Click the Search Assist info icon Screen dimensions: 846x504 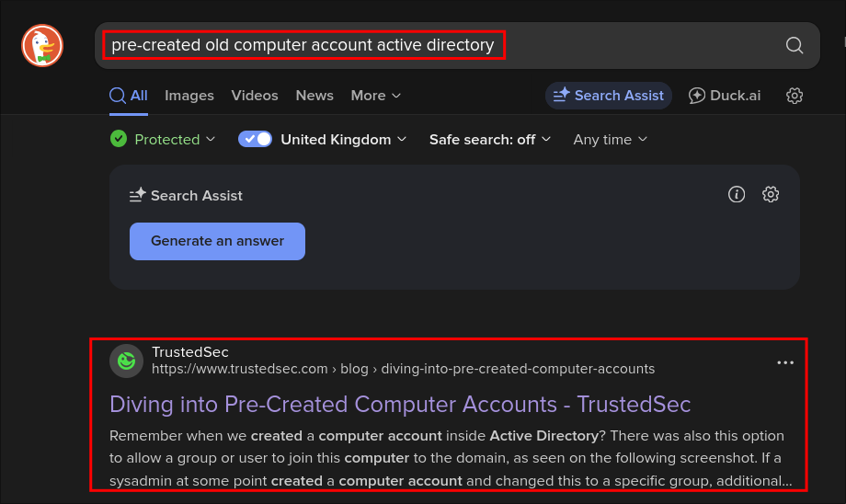[x=737, y=194]
